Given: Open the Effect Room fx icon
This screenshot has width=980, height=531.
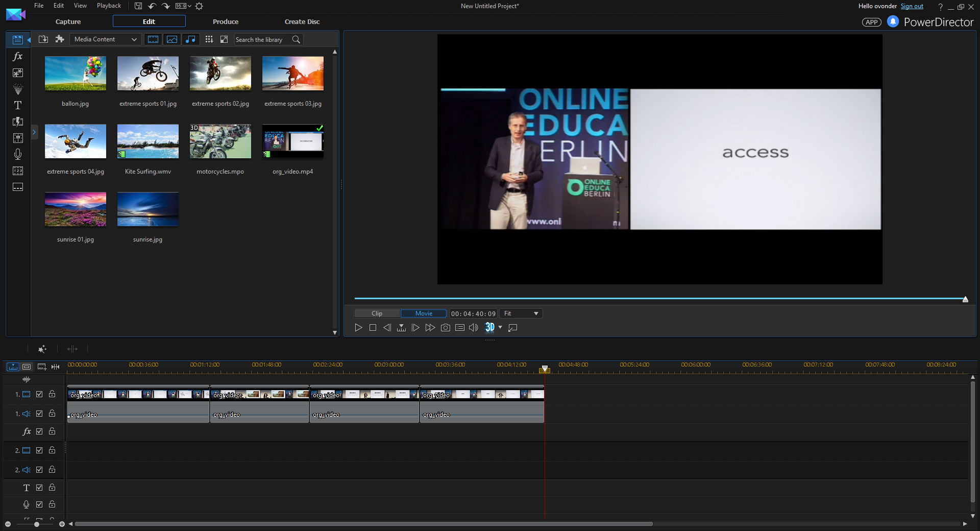Looking at the screenshot, I should pos(17,56).
